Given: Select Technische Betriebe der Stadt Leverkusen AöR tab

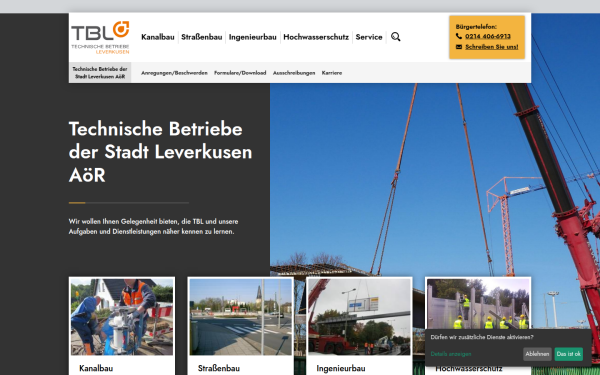Looking at the screenshot, I should click(100, 73).
